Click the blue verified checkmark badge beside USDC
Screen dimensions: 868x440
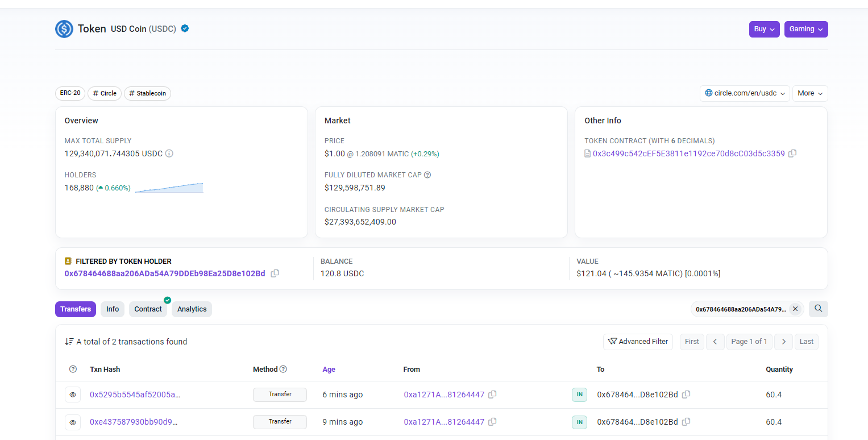point(185,28)
